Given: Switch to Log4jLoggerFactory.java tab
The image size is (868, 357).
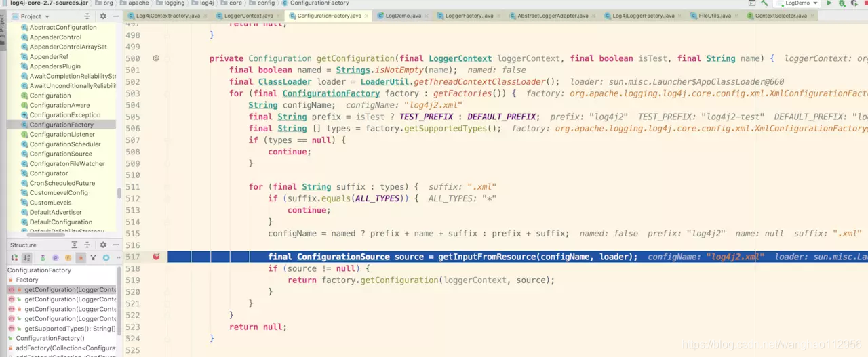Looking at the screenshot, I should [643, 16].
